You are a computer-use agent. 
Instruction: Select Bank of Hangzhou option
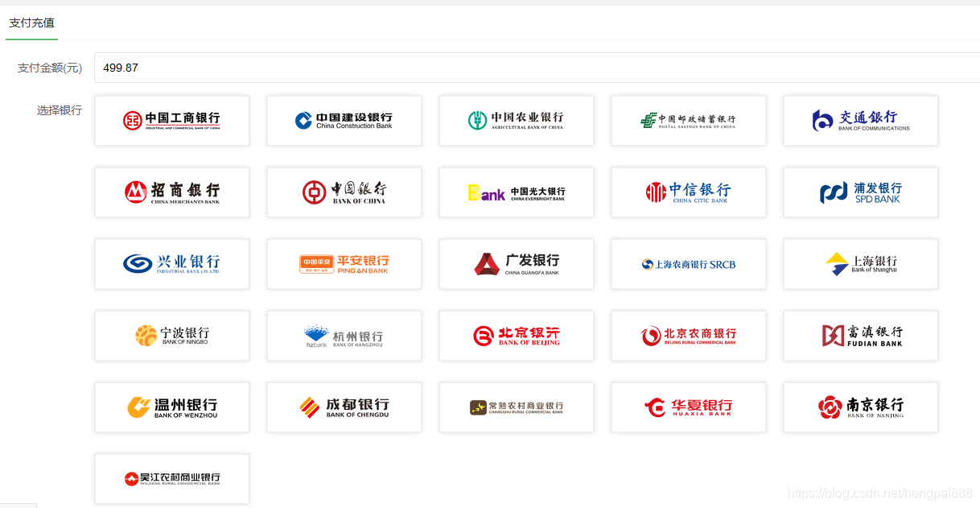344,336
